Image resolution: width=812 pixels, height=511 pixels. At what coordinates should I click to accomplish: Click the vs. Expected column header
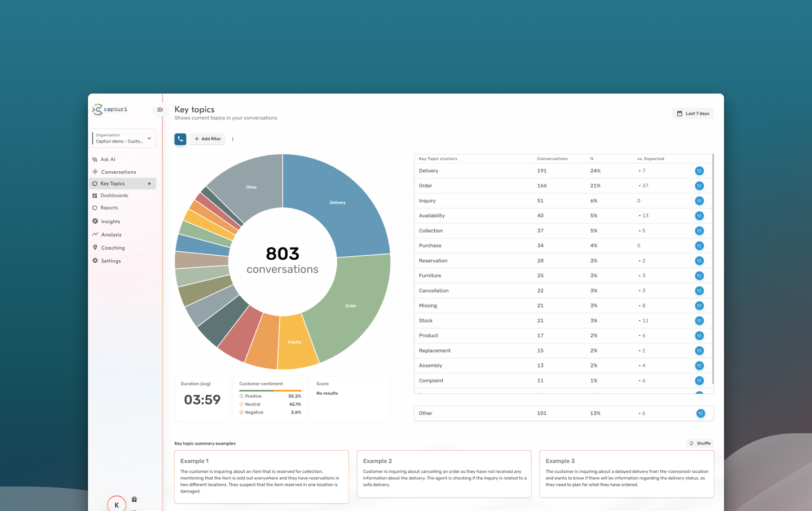point(651,159)
